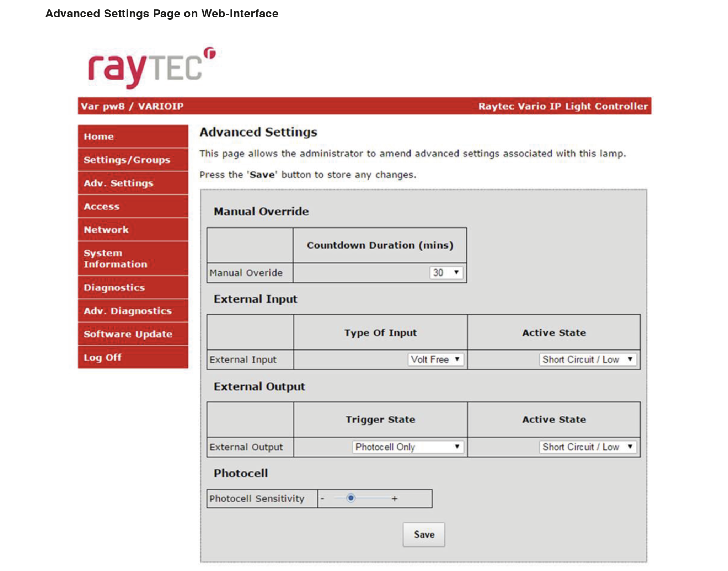This screenshot has width=728, height=571.
Task: Open the External Output Active State dropdown
Action: pyautogui.click(x=588, y=447)
